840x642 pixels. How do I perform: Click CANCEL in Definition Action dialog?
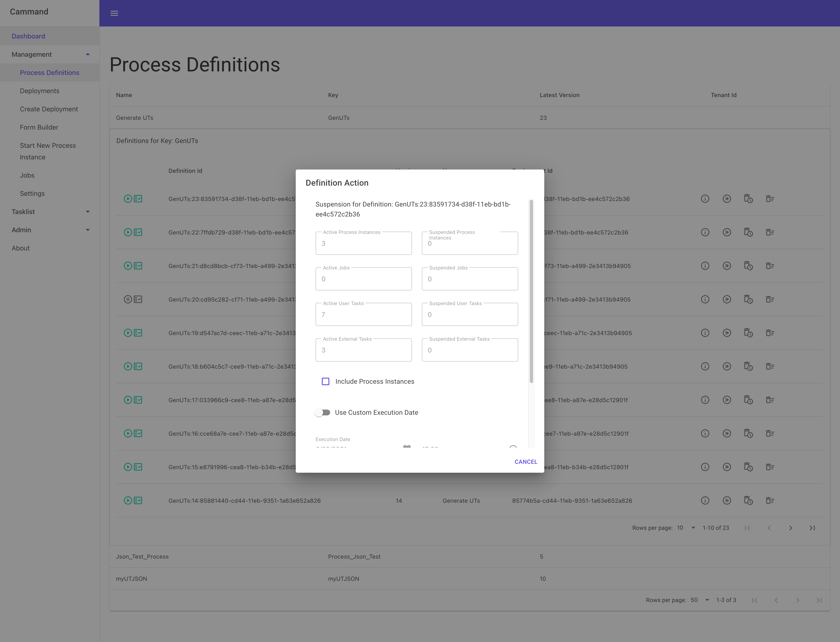coord(526,462)
